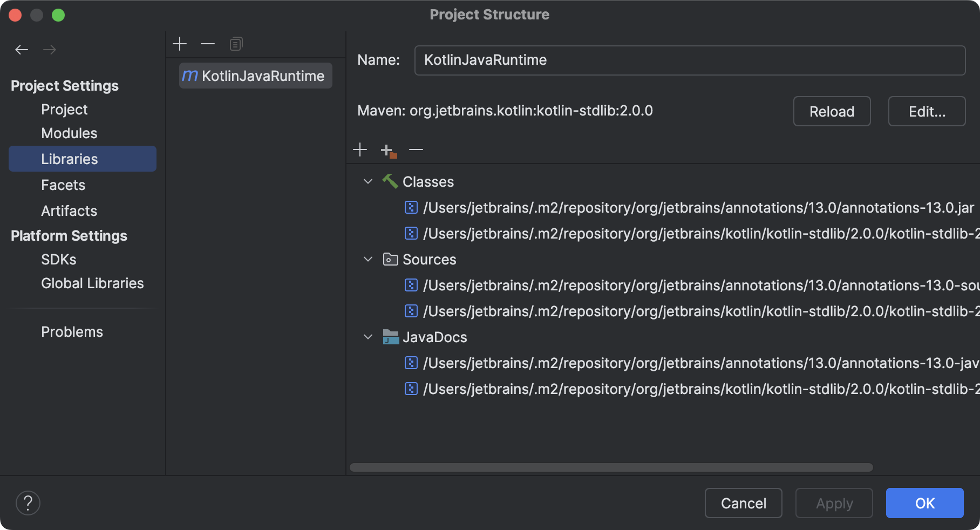This screenshot has height=530, width=980.
Task: Remove the library using the minus icon
Action: point(208,43)
